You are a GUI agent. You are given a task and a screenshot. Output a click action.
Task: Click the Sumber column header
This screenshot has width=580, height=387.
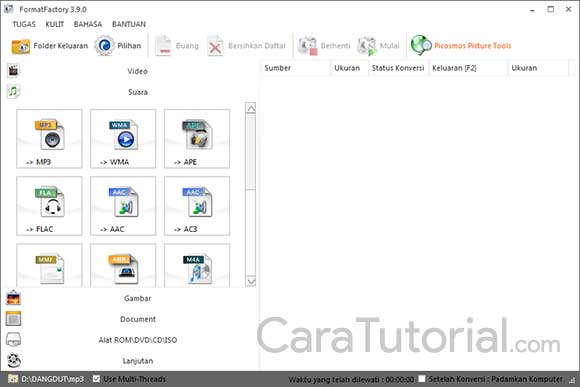[296, 68]
